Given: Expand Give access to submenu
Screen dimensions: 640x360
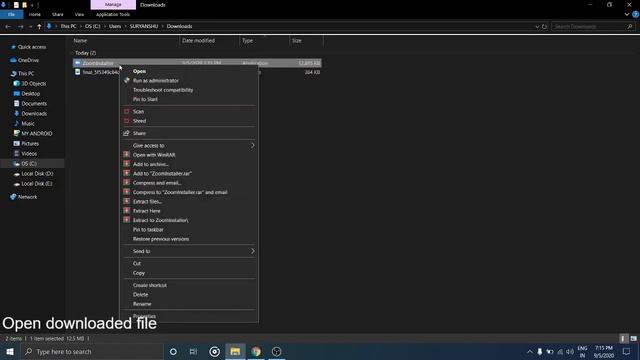Looking at the screenshot, I should click(189, 145).
